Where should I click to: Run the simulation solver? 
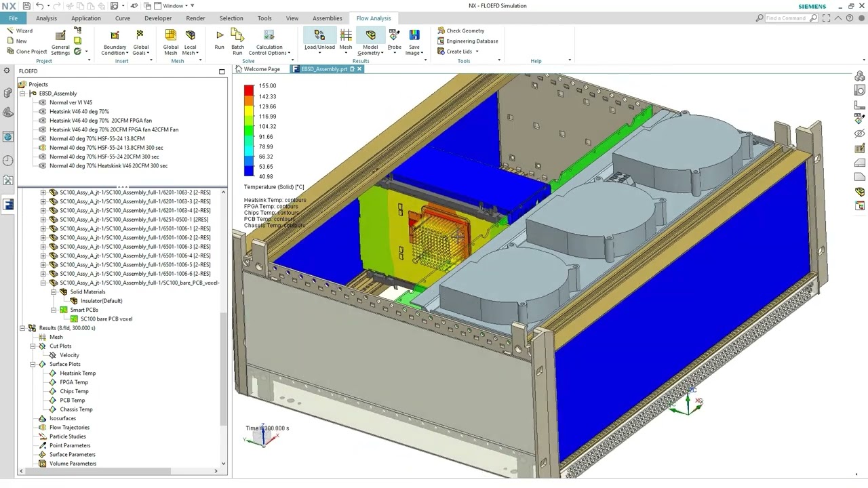coord(219,39)
